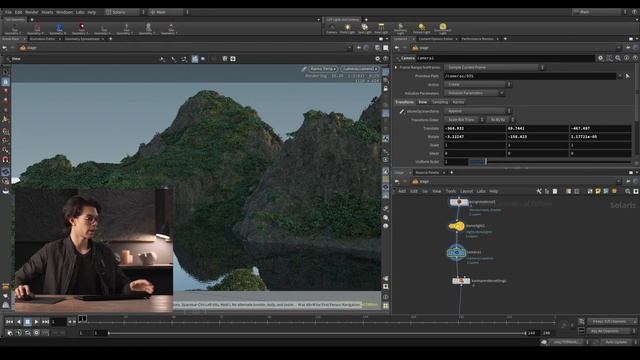Open the camera1 parameter gear menu
640x360 pixels.
click(600, 58)
